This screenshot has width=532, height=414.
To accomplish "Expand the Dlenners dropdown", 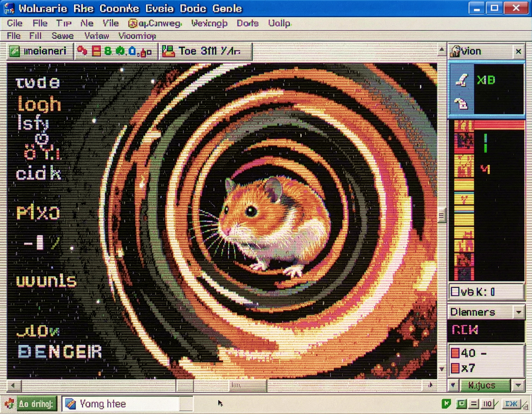I will coord(519,312).
